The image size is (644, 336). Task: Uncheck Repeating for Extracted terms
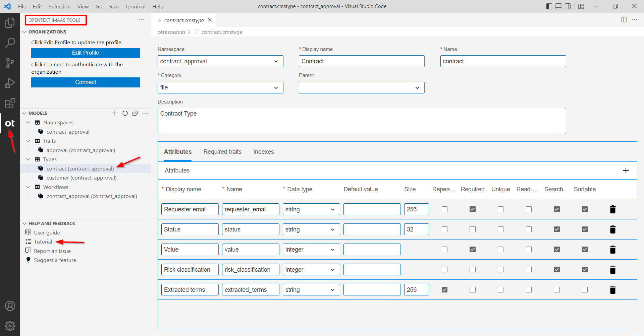(x=444, y=290)
